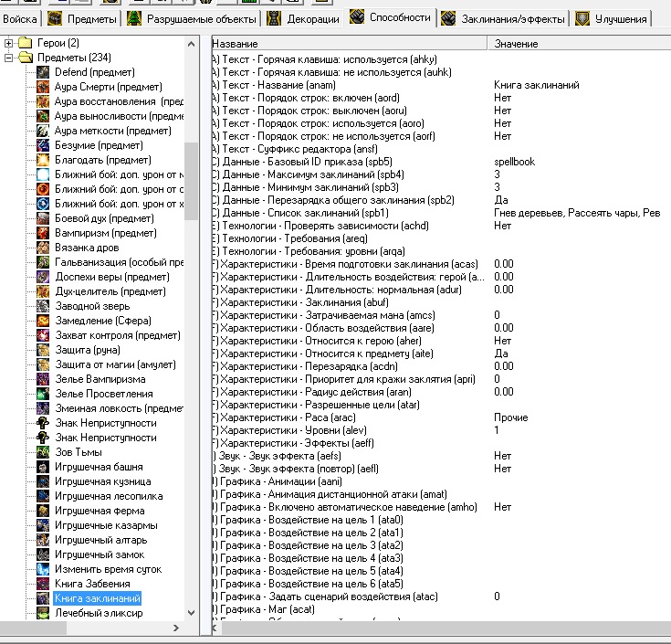
Task: Open the Улучшения tab
Action: [x=611, y=19]
